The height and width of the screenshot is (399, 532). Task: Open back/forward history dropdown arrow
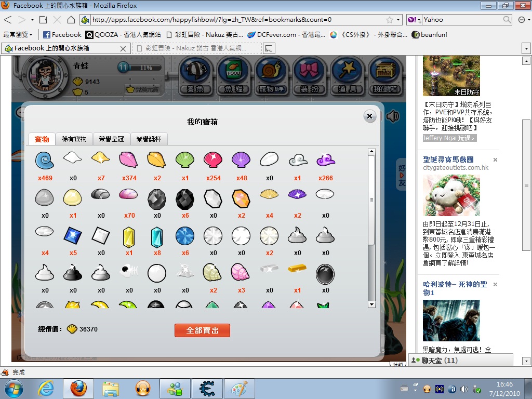point(32,20)
